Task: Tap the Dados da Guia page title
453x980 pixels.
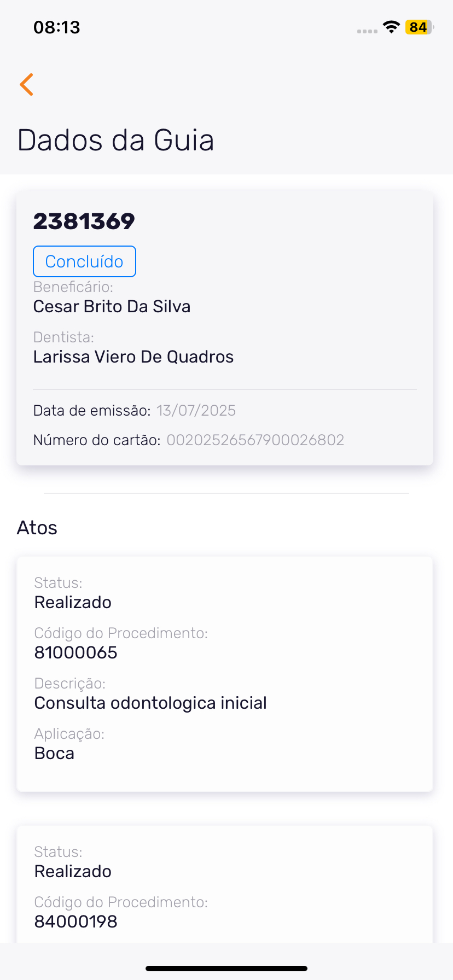Action: [x=116, y=140]
